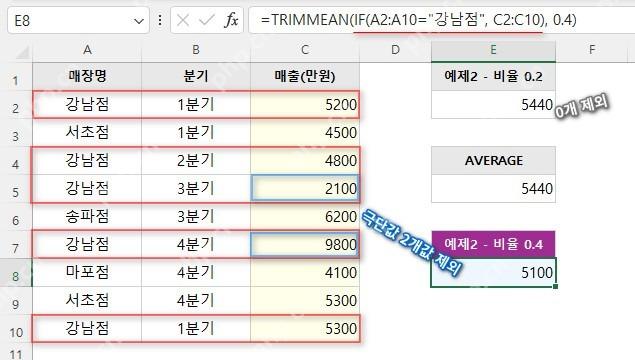Click 서초점 cell in row 3
This screenshot has width=635, height=360.
click(x=87, y=132)
